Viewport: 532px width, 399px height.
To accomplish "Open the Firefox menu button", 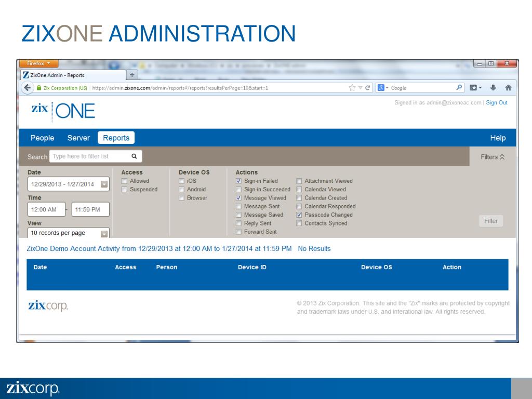I will tap(38, 63).
